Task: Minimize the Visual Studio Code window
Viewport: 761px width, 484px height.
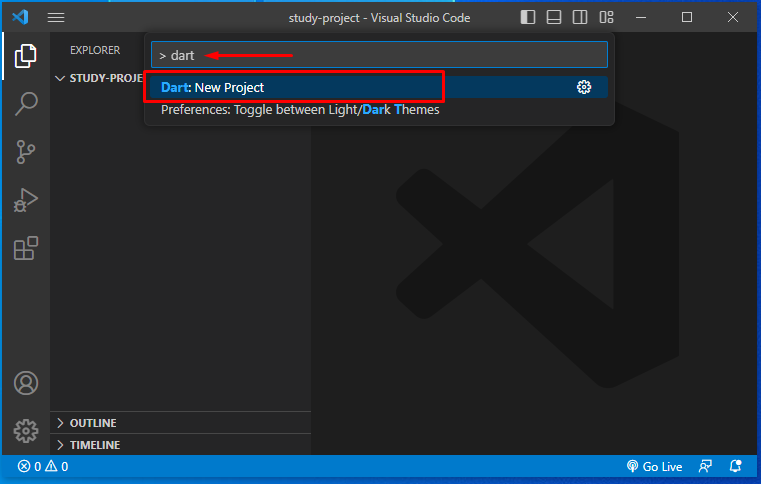Action: (641, 17)
